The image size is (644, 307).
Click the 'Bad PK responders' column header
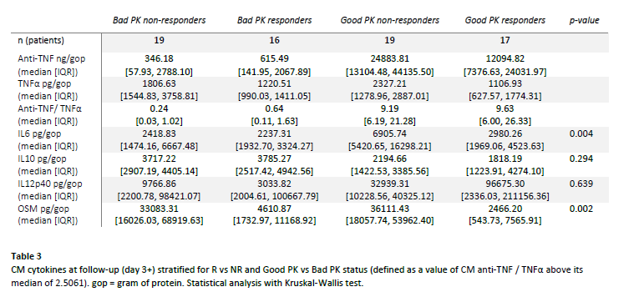(274, 20)
